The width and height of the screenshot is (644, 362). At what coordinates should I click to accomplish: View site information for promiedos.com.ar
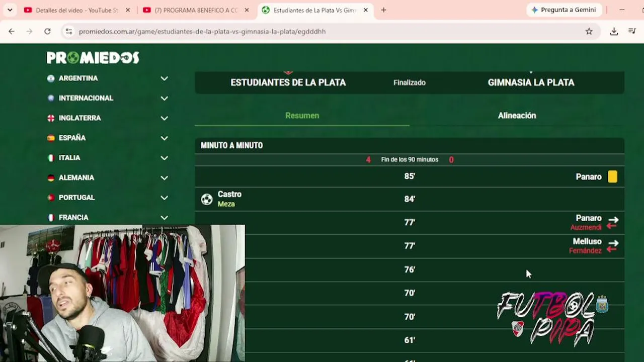(x=69, y=31)
